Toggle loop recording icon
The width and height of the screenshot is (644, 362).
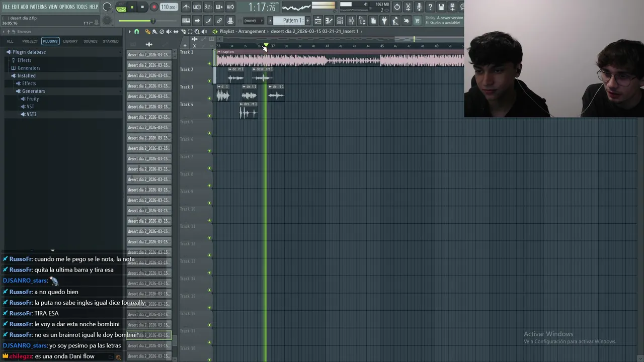pyautogui.click(x=230, y=7)
